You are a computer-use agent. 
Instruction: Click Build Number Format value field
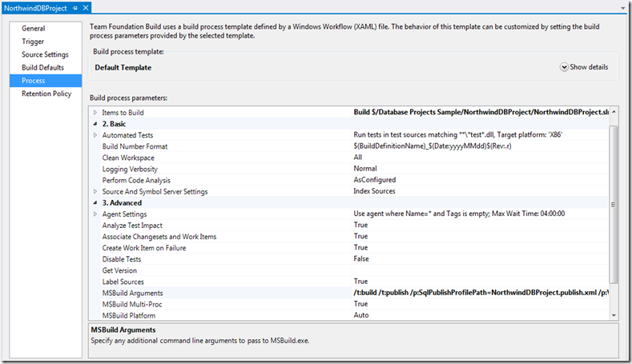[x=480, y=146]
